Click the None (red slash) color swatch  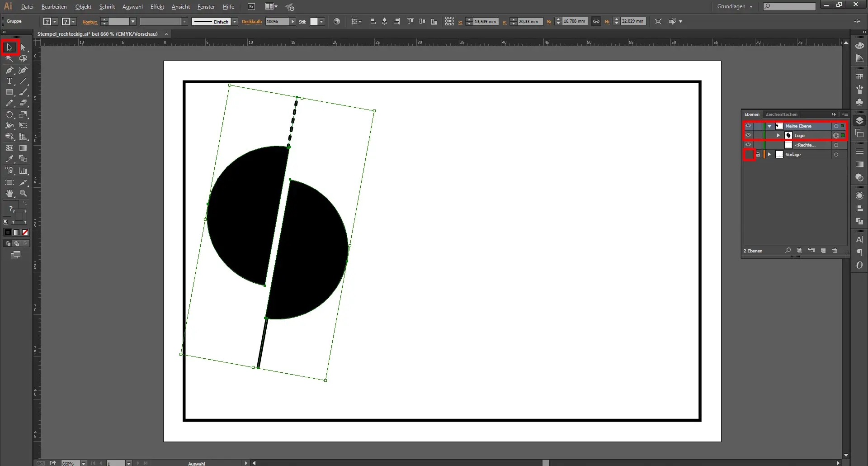point(25,233)
